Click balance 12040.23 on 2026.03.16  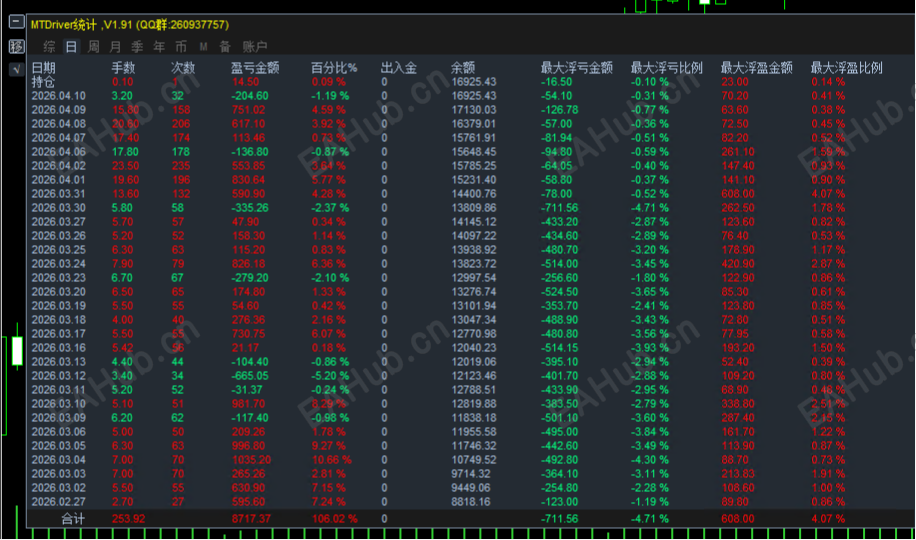(x=474, y=348)
